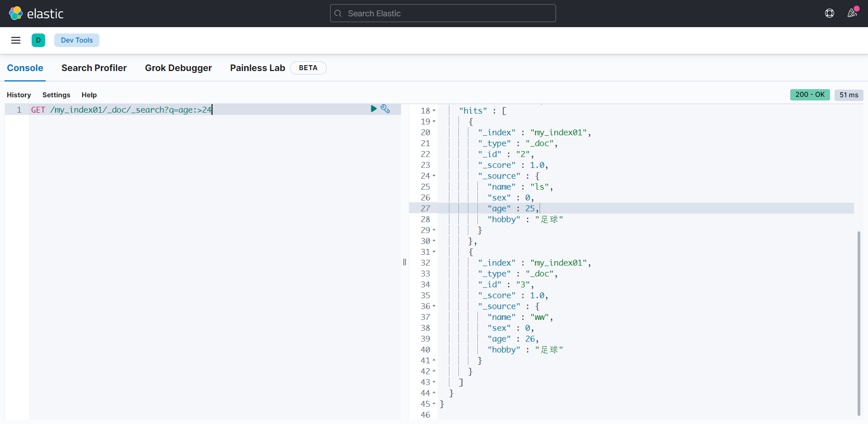Open the help menu icon
The image size is (868, 424).
point(830,13)
